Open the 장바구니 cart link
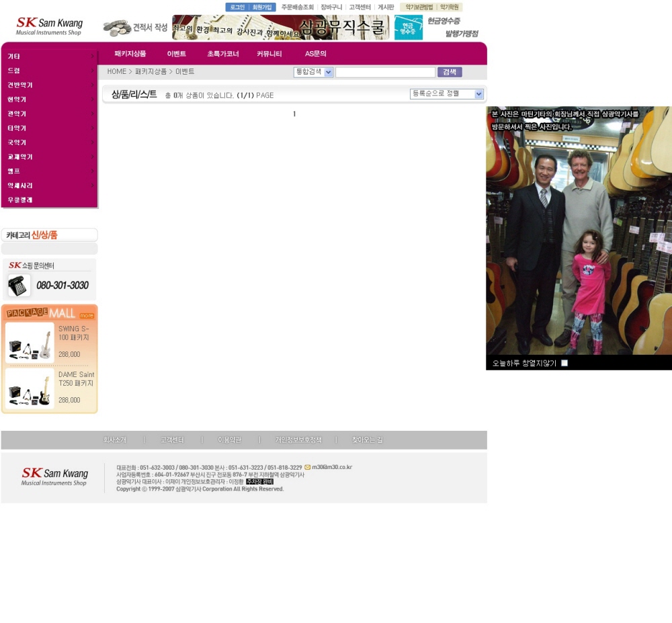 coord(331,7)
